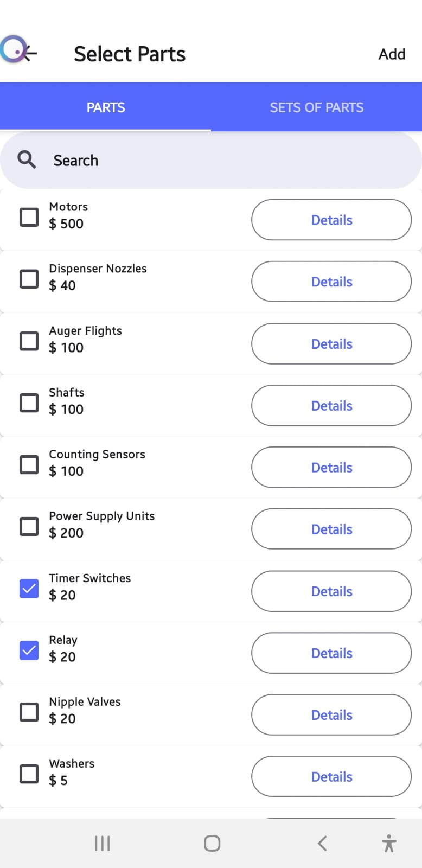Tap the back arrow icon

tap(28, 53)
